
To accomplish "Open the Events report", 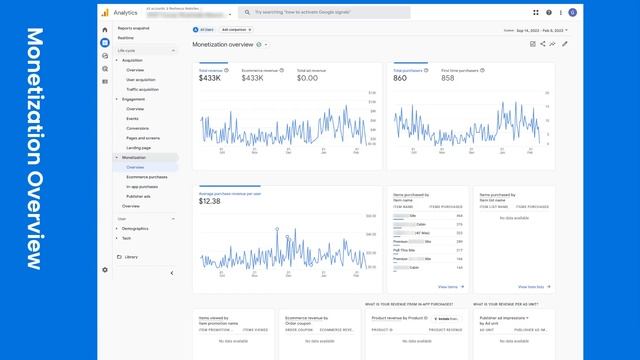I will click(132, 119).
